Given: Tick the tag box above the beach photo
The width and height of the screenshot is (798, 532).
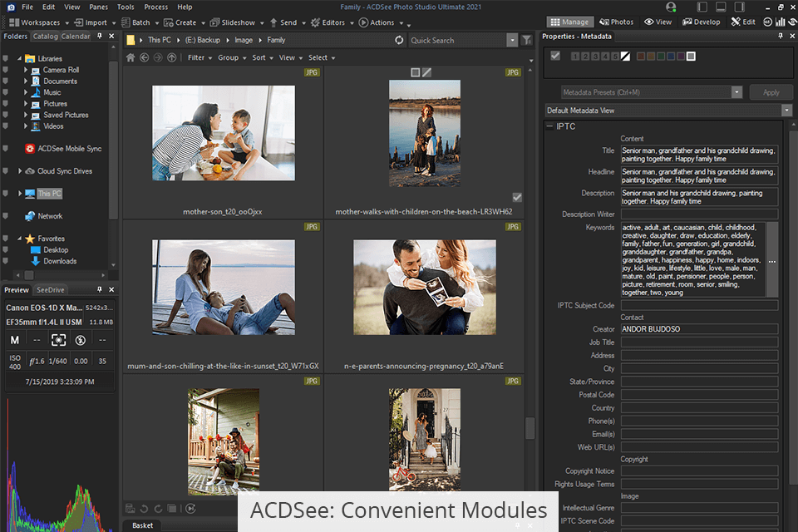Looking at the screenshot, I should click(416, 73).
